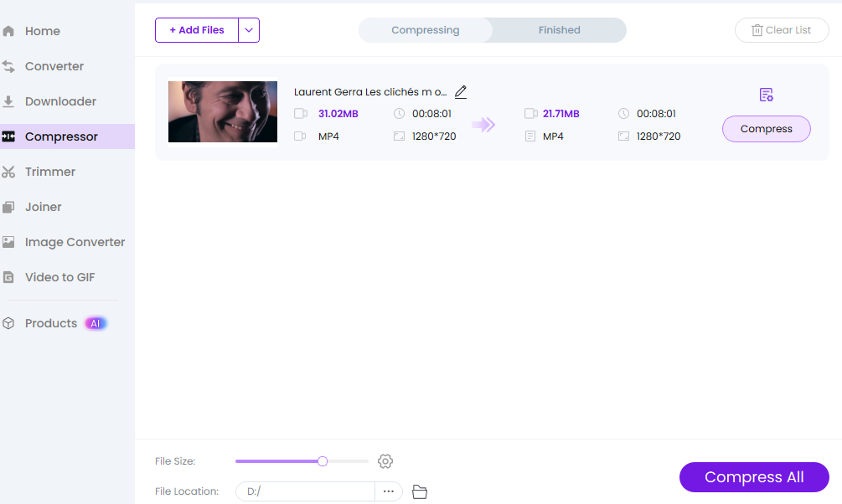
Task: Click the + Add Files button
Action: coord(197,30)
